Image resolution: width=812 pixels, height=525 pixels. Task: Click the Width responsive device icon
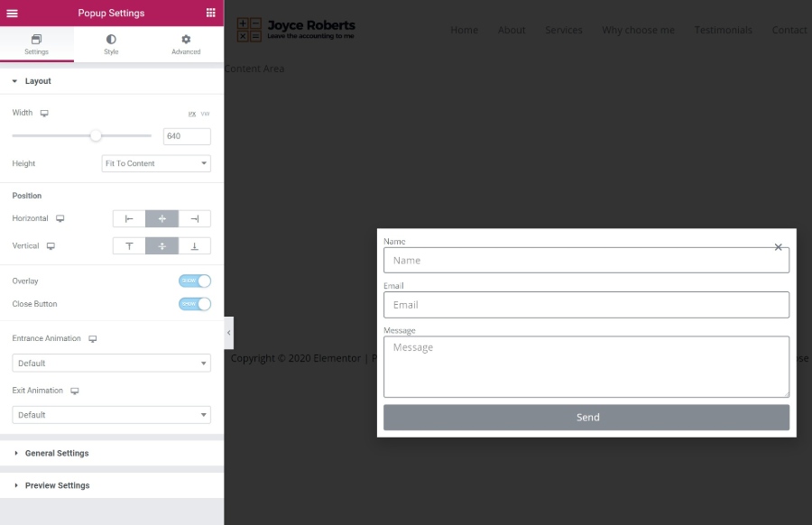click(44, 113)
